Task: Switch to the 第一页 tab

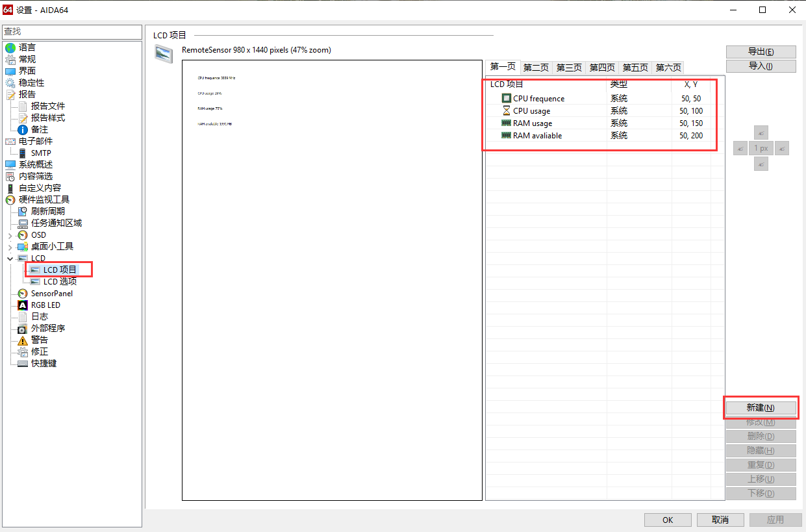Action: click(x=503, y=67)
